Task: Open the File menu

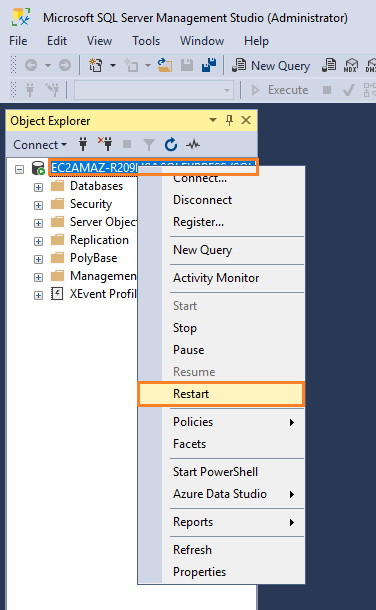Action: [x=18, y=41]
